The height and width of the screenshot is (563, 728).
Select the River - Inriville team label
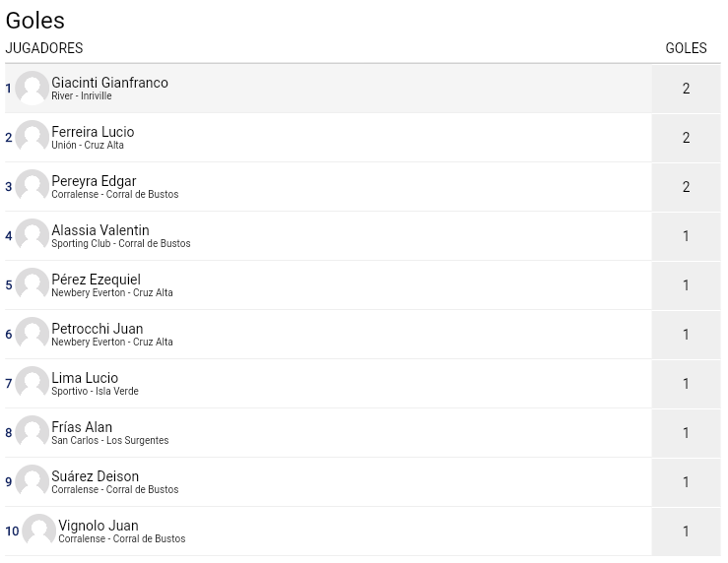82,96
